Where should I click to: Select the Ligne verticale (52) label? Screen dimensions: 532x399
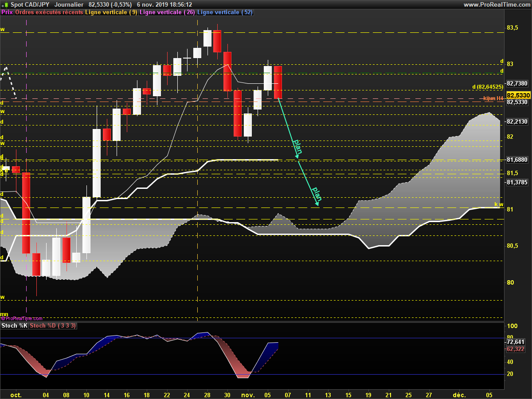coord(225,12)
